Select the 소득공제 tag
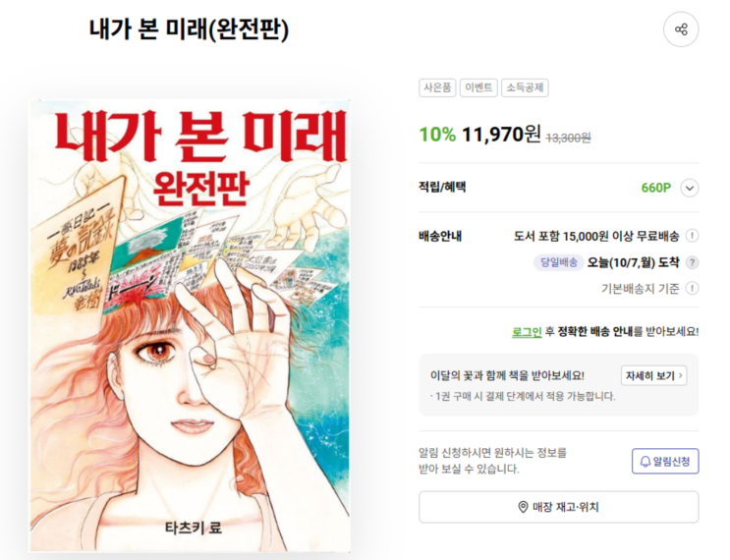 (x=525, y=88)
